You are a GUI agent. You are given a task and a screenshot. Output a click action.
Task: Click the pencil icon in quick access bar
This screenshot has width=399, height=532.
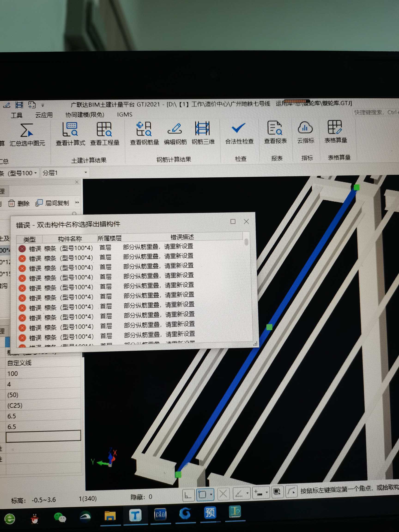[7, 105]
